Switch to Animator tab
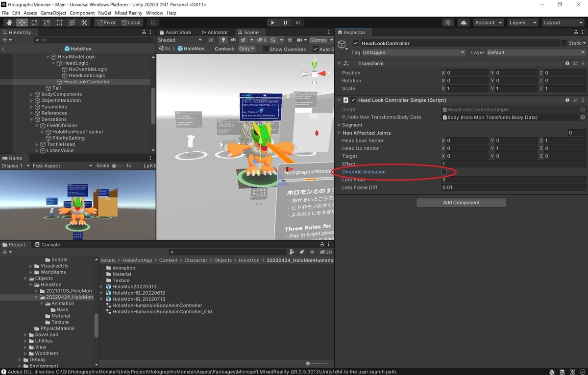This screenshot has width=588, height=375. click(215, 32)
